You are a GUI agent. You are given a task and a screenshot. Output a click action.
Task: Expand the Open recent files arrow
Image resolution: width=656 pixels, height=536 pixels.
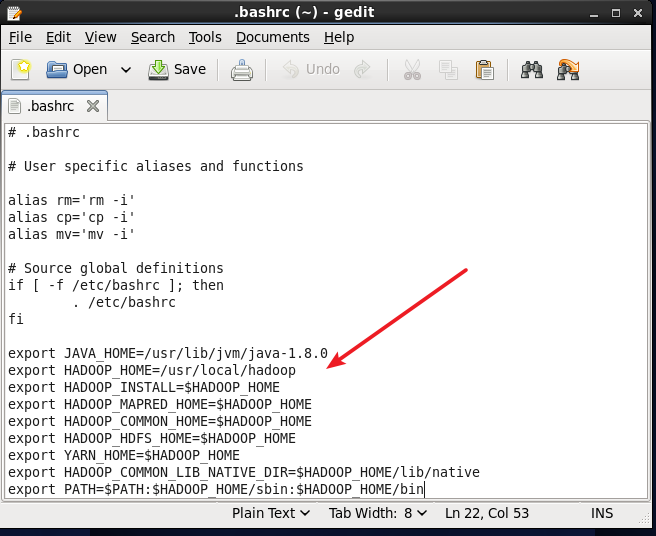pos(126,70)
